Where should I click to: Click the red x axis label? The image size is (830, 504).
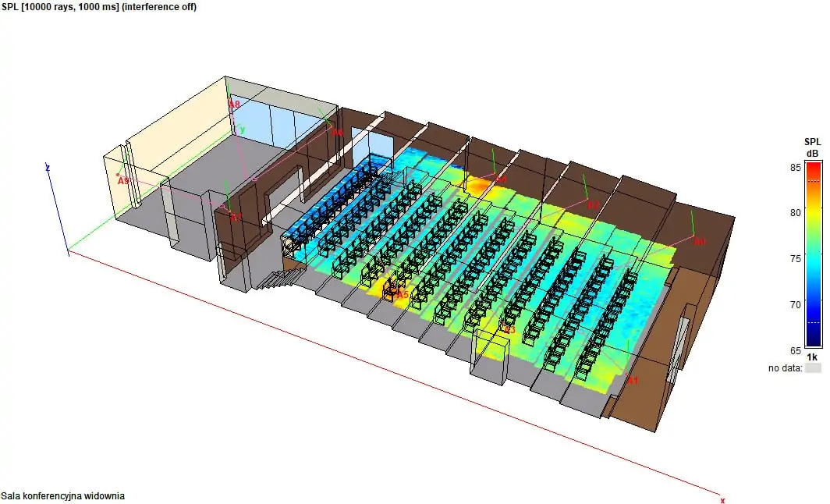pos(722,499)
